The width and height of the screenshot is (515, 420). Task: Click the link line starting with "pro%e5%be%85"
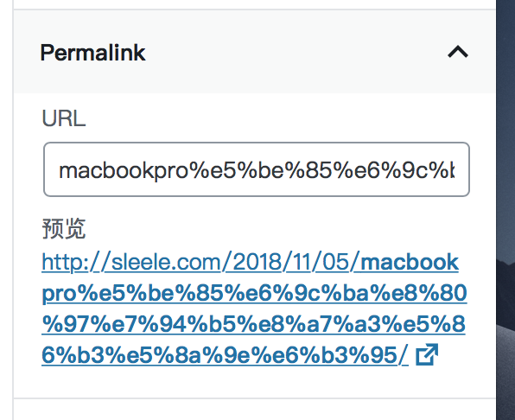point(255,293)
